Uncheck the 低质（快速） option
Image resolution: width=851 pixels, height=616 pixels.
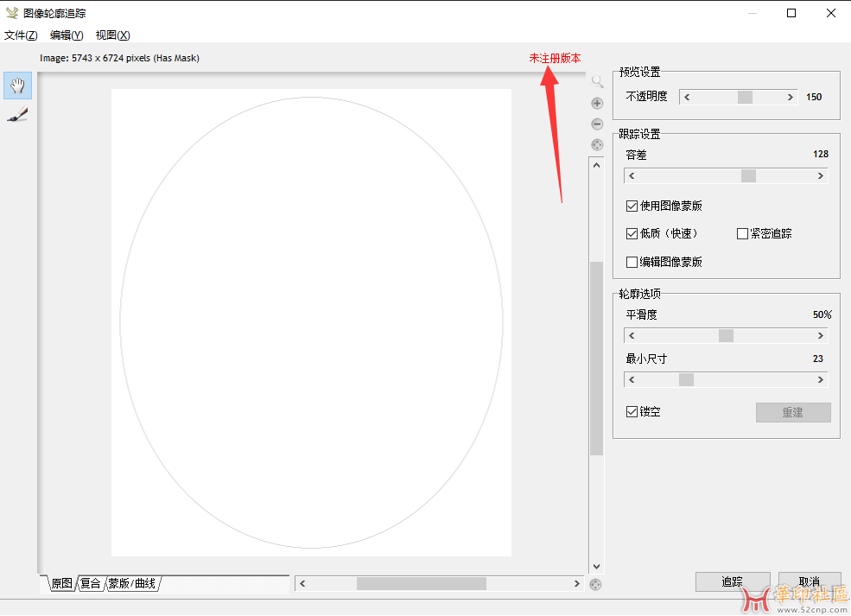click(x=632, y=234)
